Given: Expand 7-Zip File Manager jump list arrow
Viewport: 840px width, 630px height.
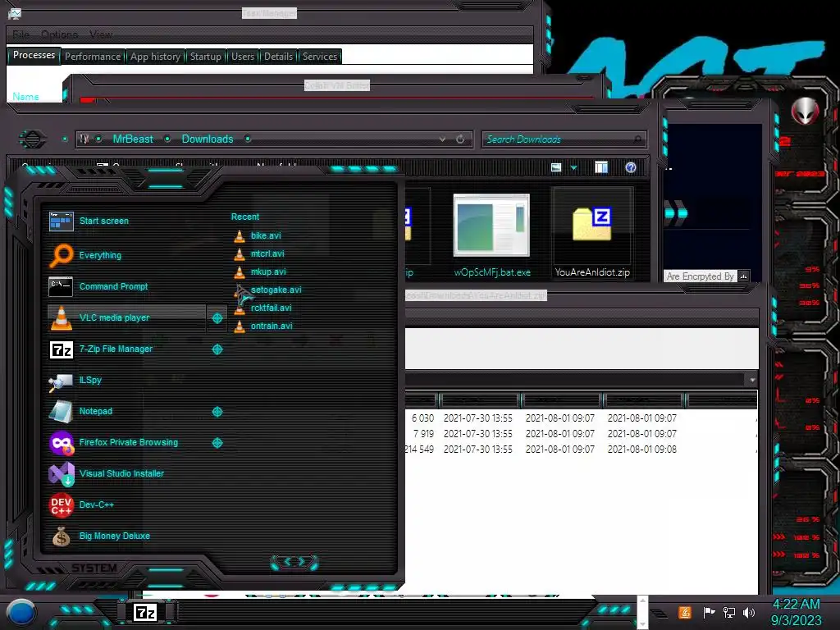Looking at the screenshot, I should (x=217, y=349).
